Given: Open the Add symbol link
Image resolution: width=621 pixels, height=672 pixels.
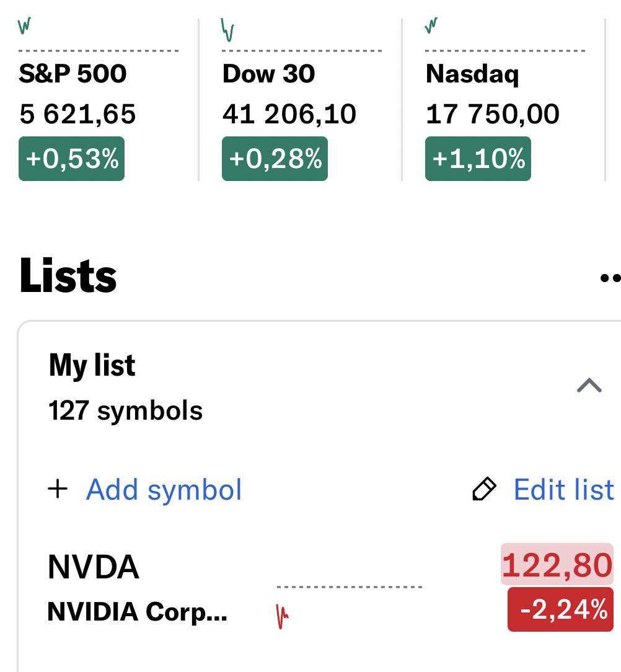Looking at the screenshot, I should pyautogui.click(x=164, y=490).
